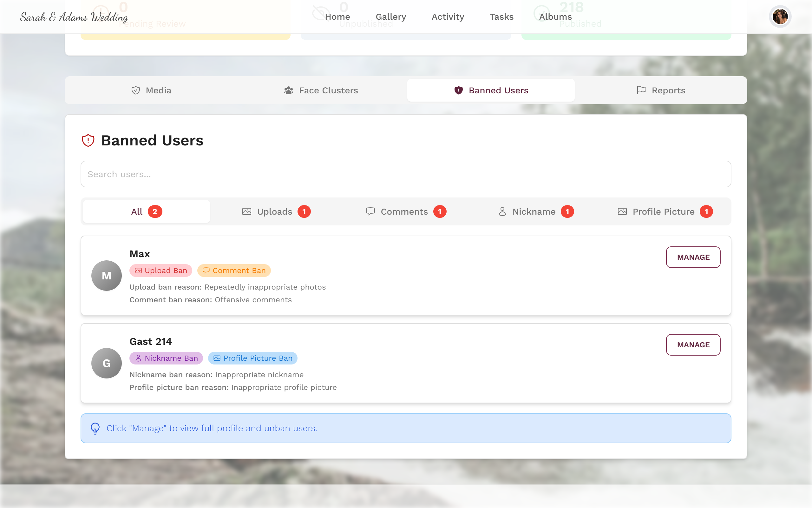812x508 pixels.
Task: Focus the Search users input field
Action: (406, 174)
